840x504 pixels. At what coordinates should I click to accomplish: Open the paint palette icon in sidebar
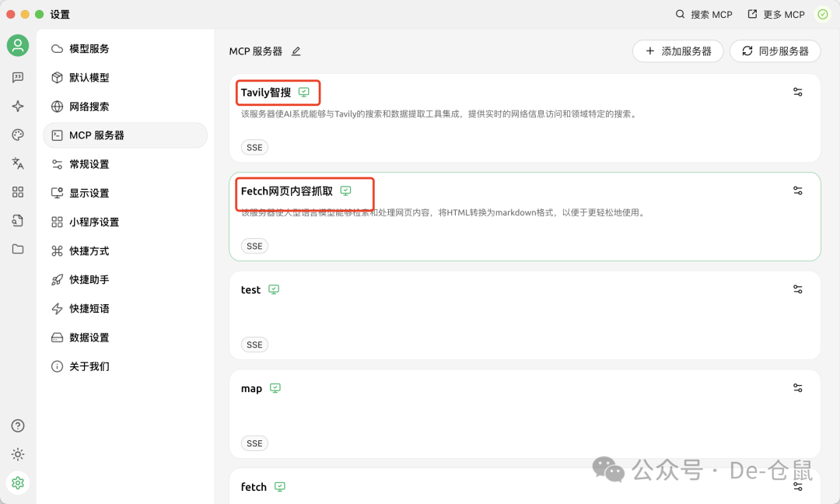click(x=18, y=135)
